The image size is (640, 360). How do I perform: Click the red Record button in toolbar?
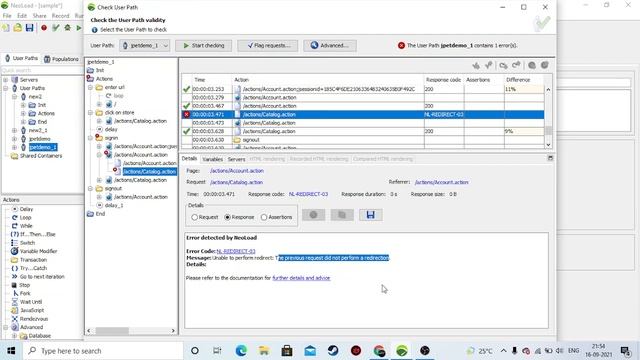point(44,28)
